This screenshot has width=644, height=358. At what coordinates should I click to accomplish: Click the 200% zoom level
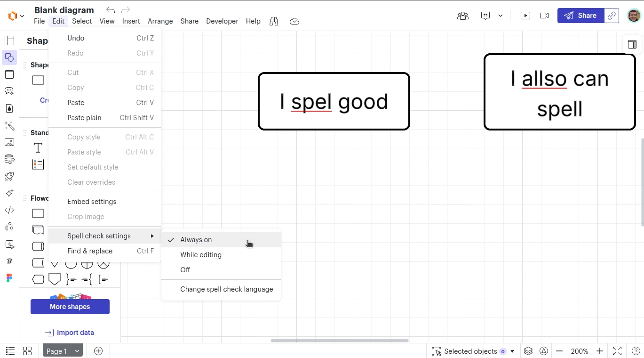(580, 351)
